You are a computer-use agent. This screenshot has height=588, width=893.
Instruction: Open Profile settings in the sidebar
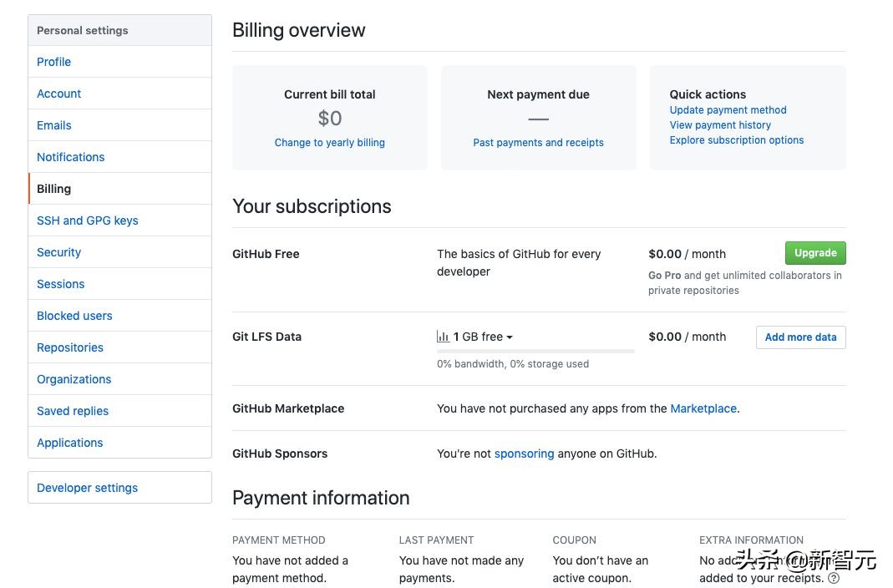53,62
